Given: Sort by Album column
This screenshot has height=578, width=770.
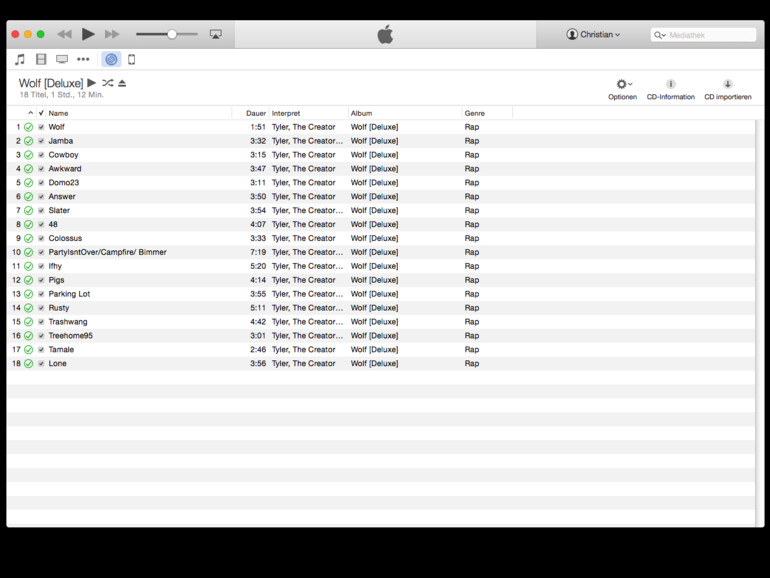Looking at the screenshot, I should pyautogui.click(x=405, y=113).
